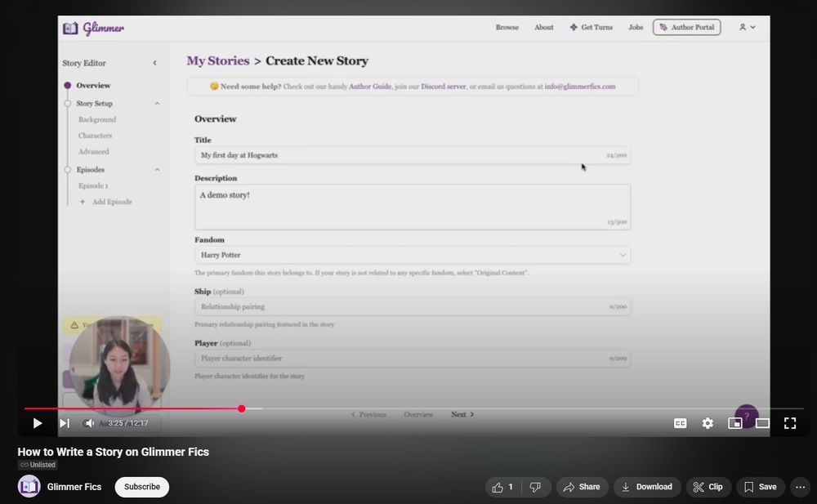Screen dimensions: 817x504
Task: Toggle theater mode
Action: pyautogui.click(x=762, y=423)
